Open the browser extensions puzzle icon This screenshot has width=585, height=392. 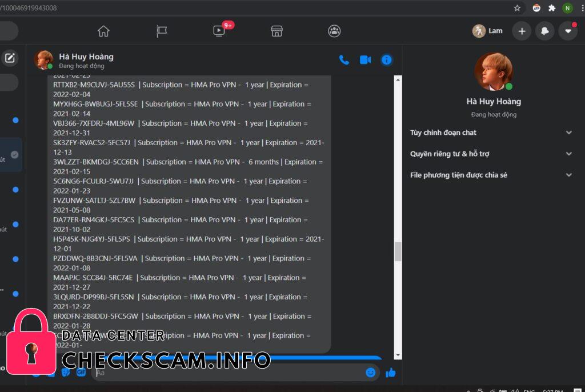[552, 8]
